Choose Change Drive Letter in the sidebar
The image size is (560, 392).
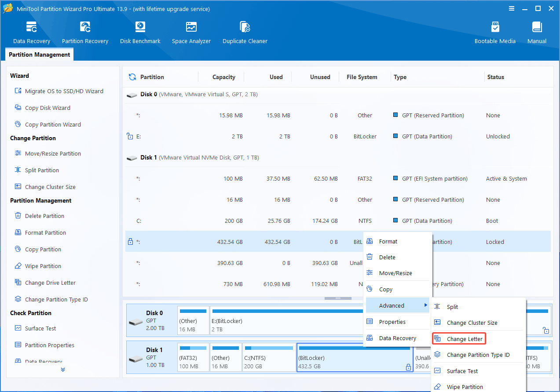click(x=45, y=283)
